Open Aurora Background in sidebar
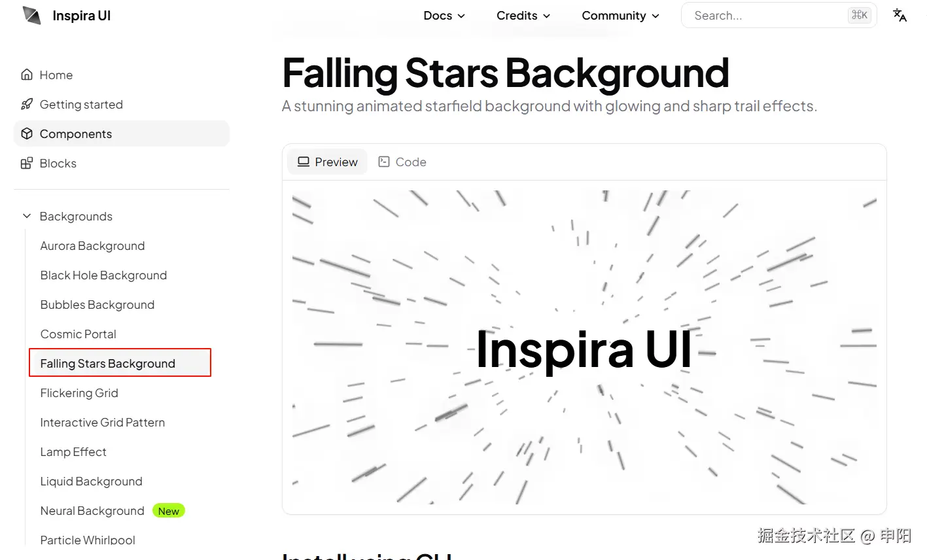This screenshot has width=927, height=560. point(92,245)
